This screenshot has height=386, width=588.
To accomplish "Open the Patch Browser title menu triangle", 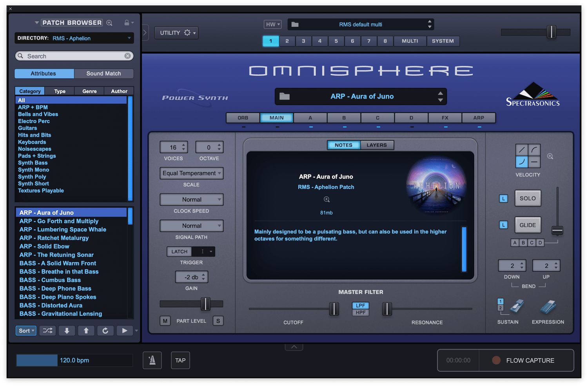I will click(x=36, y=23).
